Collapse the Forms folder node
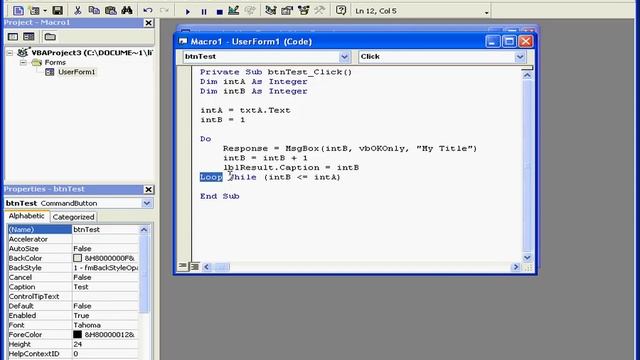Screen dimensions: 640x360 coord(23,62)
